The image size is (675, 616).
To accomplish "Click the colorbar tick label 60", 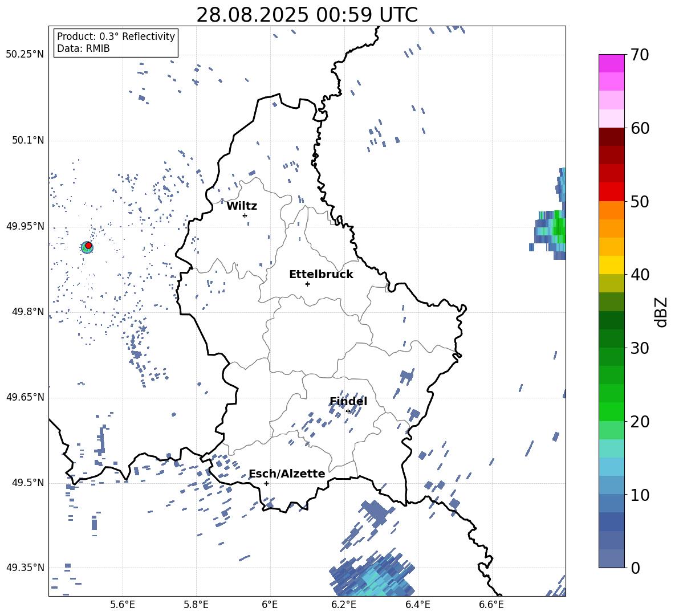I will pos(640,128).
